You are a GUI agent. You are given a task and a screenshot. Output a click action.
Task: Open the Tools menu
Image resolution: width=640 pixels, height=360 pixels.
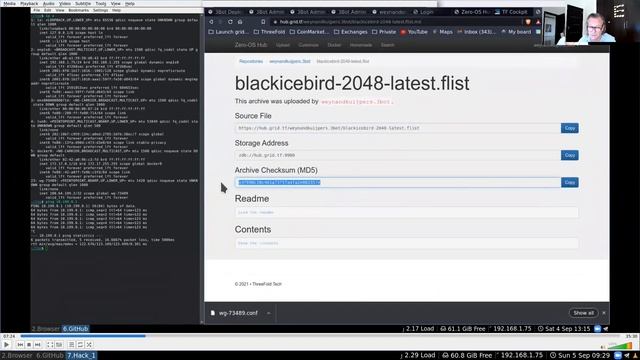pyautogui.click(x=101, y=3)
